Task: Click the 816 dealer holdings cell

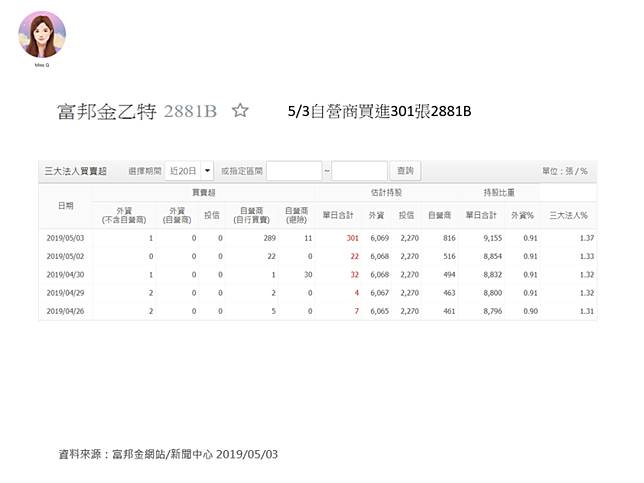Action: click(449, 238)
